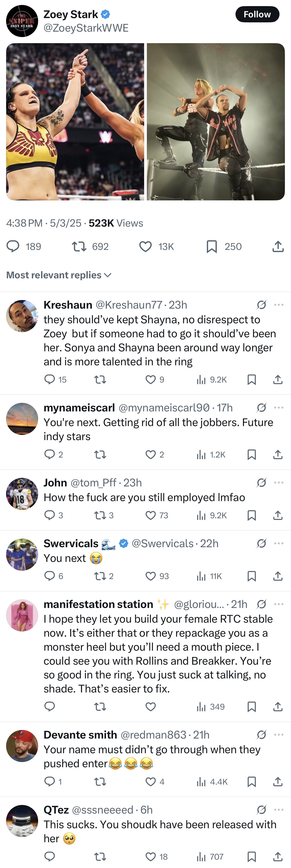Reply to Zoey Stark's main post

[x=13, y=247]
